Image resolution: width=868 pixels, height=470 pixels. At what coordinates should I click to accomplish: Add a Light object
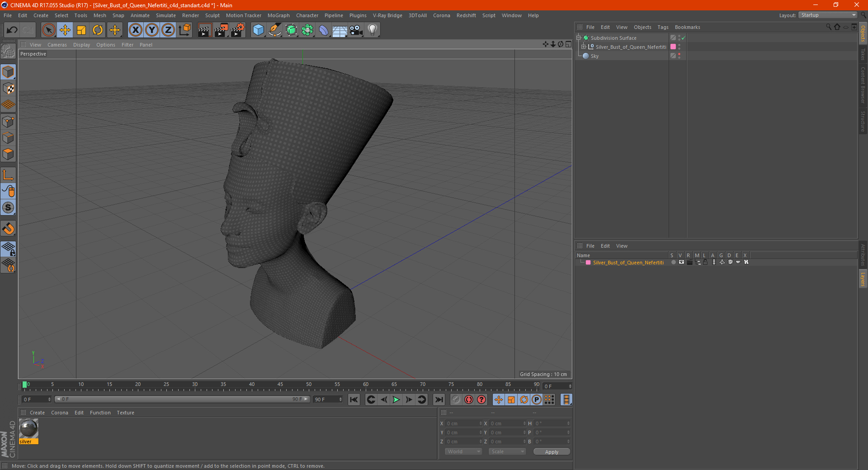point(373,30)
